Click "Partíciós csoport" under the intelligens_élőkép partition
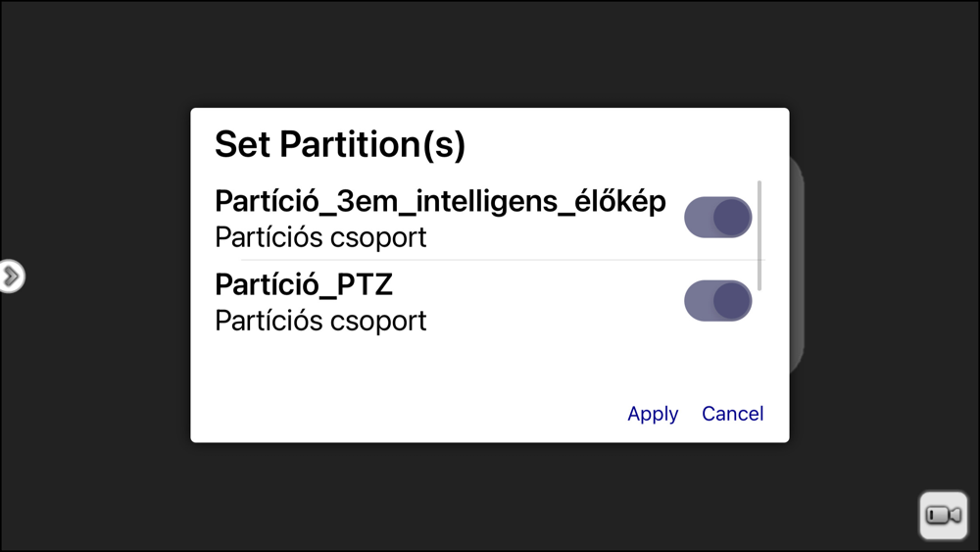This screenshot has height=552, width=980. [x=320, y=237]
